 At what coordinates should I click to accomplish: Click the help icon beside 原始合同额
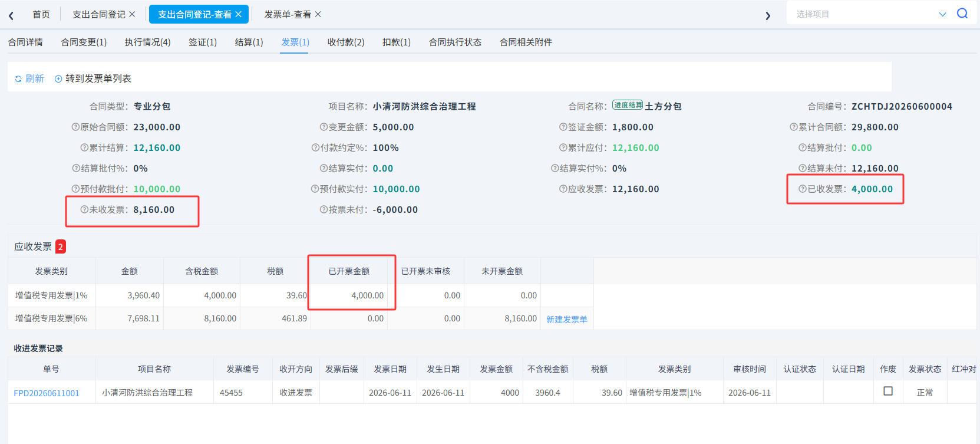click(75, 127)
